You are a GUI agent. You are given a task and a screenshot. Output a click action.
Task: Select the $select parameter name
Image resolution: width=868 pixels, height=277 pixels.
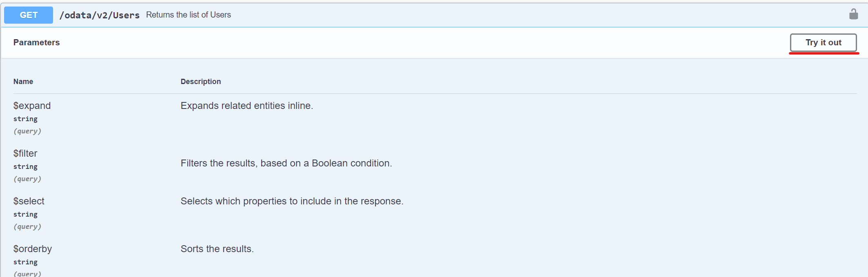[29, 201]
